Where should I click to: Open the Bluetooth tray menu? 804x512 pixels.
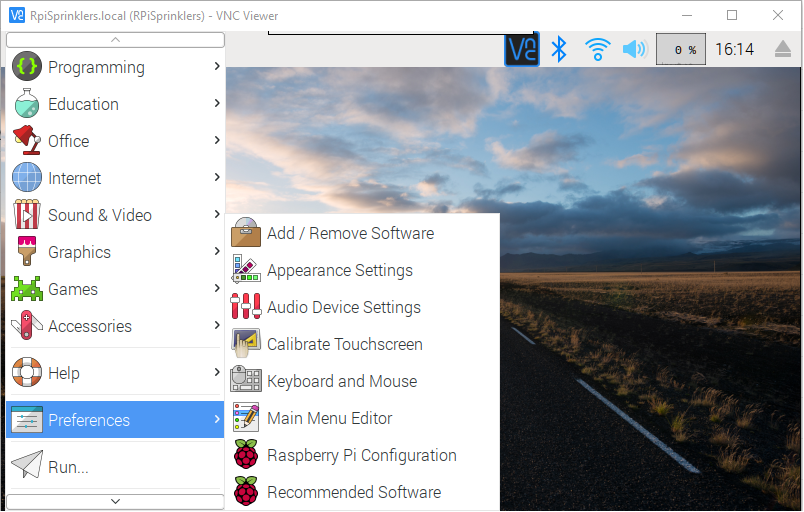[x=560, y=49]
